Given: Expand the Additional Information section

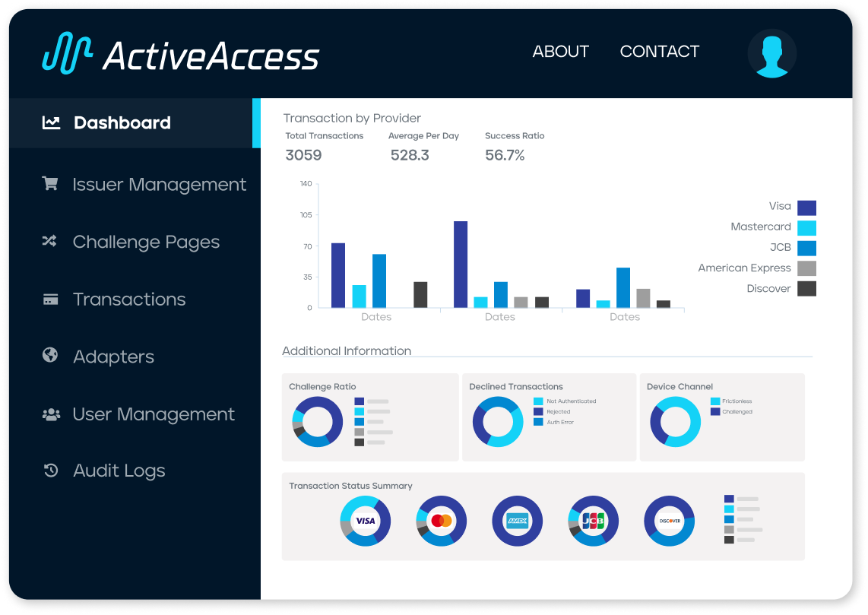Looking at the screenshot, I should [347, 350].
